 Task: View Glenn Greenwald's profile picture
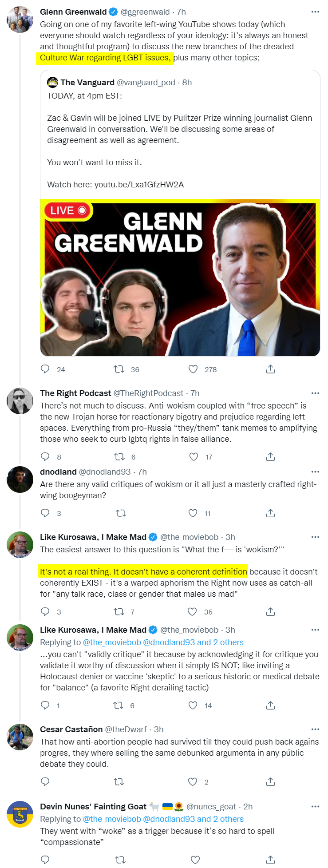[x=20, y=20]
